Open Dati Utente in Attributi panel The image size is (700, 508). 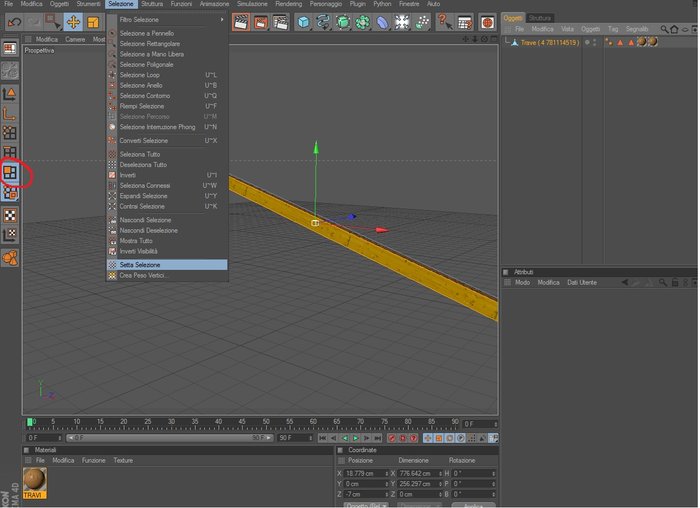point(582,283)
